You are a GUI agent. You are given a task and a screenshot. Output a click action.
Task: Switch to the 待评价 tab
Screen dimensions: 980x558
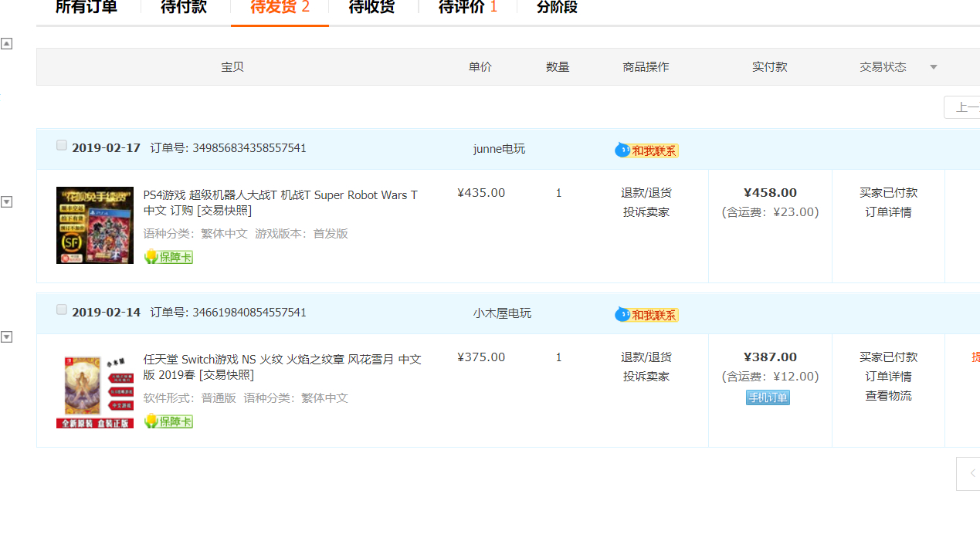(x=468, y=8)
